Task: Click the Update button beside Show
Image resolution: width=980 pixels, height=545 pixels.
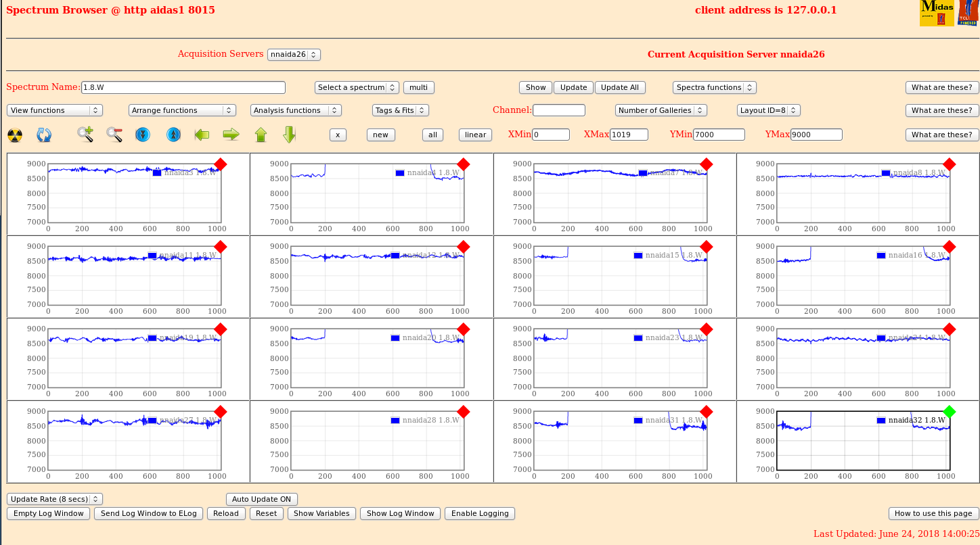Action: pyautogui.click(x=573, y=87)
